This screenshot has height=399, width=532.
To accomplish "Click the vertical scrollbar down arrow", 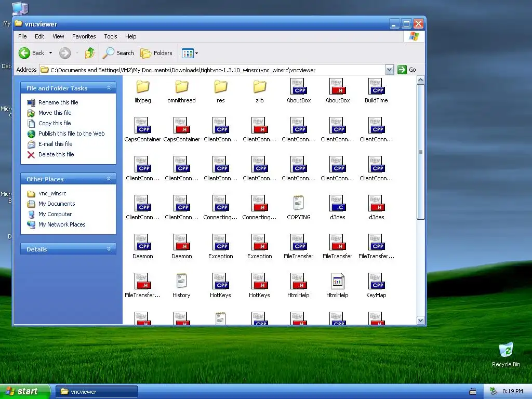I will [x=420, y=320].
